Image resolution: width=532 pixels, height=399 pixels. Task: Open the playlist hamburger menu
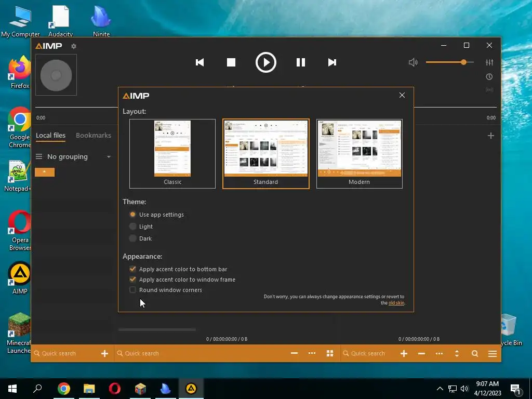tap(493, 353)
